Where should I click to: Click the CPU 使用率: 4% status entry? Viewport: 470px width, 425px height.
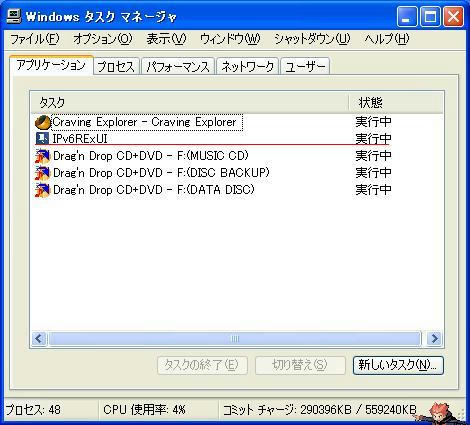click(144, 410)
